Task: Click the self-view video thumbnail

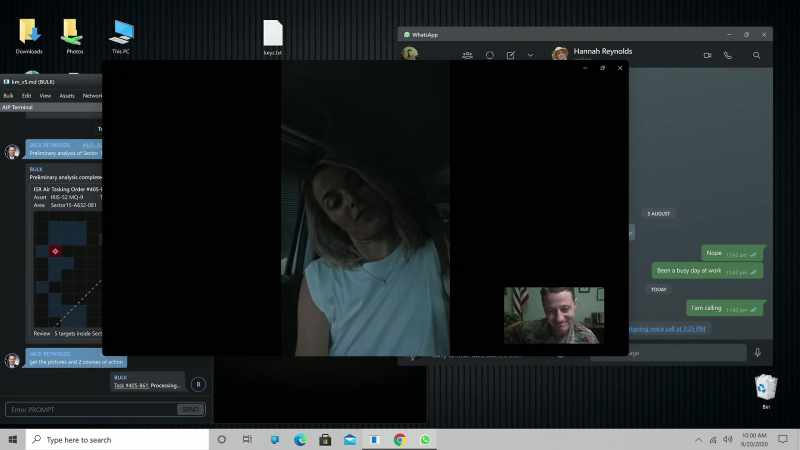Action: click(x=554, y=315)
